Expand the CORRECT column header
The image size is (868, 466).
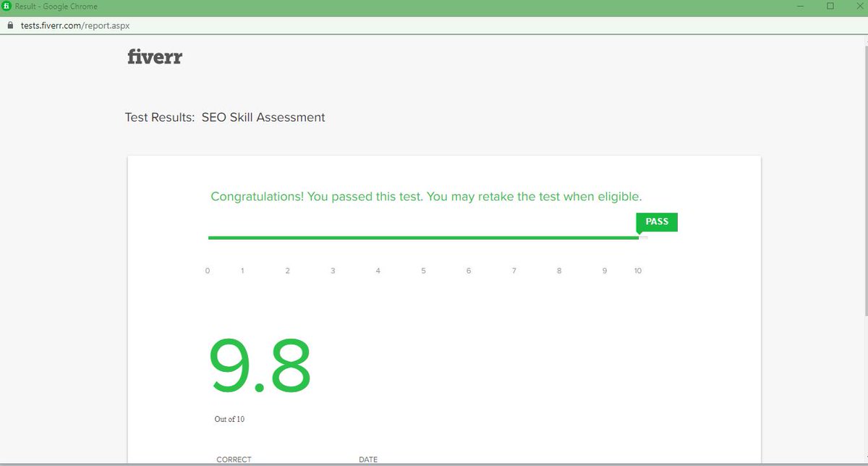coord(234,459)
